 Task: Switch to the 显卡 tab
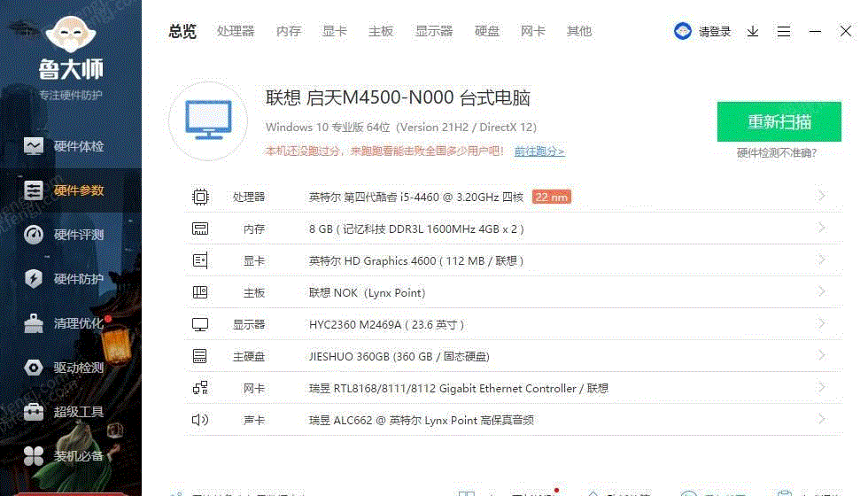335,31
